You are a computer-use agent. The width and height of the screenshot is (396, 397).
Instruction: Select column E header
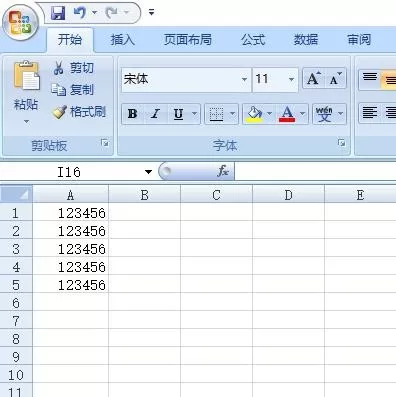[360, 194]
